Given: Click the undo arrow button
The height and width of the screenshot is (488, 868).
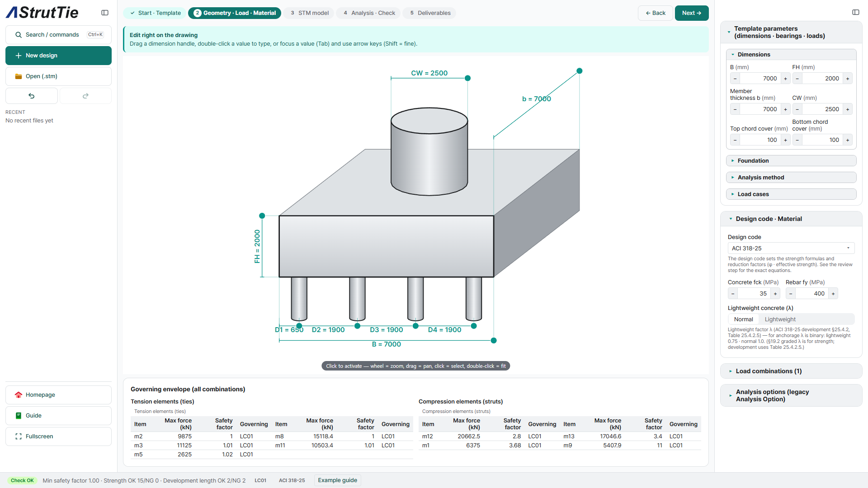Looking at the screenshot, I should tap(32, 96).
